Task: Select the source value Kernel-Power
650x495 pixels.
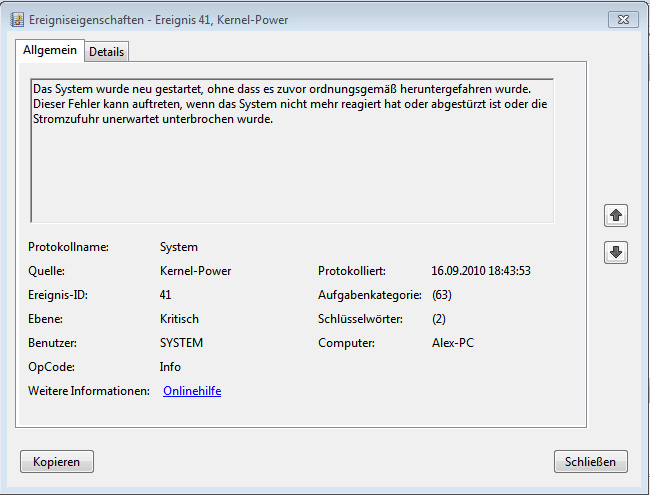Action: pos(195,271)
